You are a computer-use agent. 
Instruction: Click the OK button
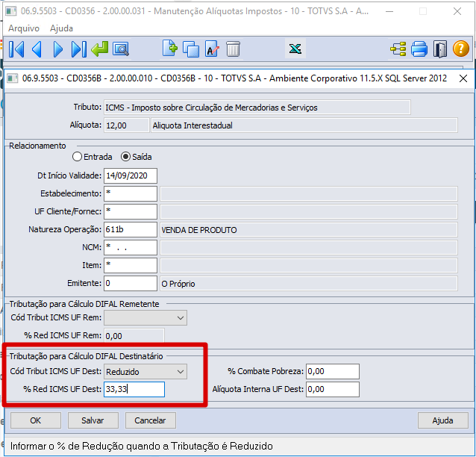tap(36, 420)
